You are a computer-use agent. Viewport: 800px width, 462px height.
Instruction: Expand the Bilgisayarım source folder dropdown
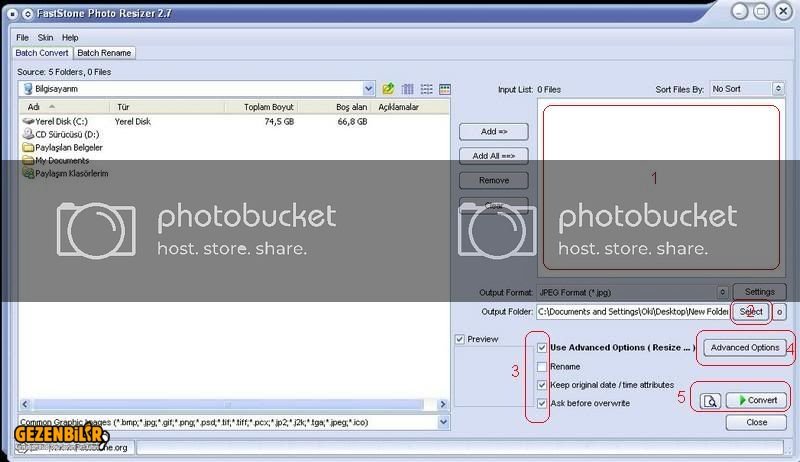(x=369, y=89)
